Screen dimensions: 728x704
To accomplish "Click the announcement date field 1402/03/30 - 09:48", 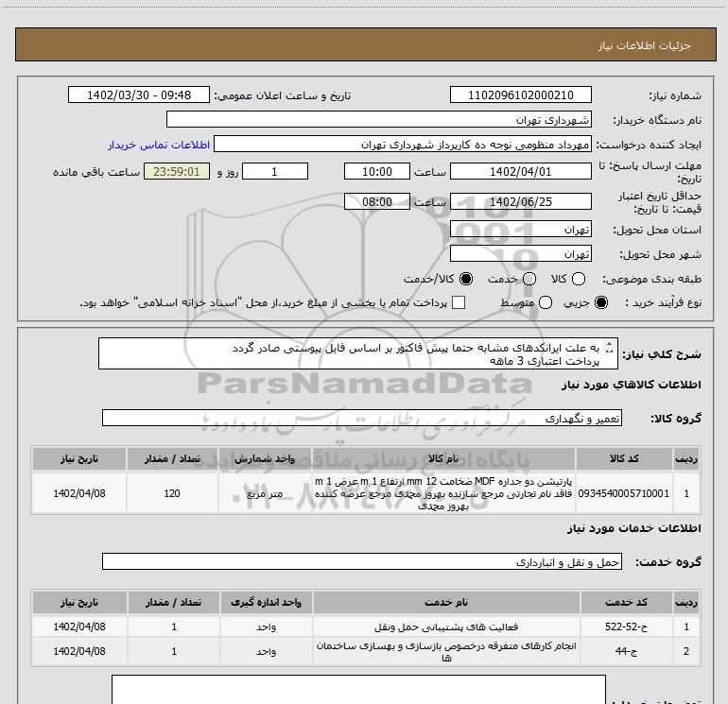I will (139, 95).
